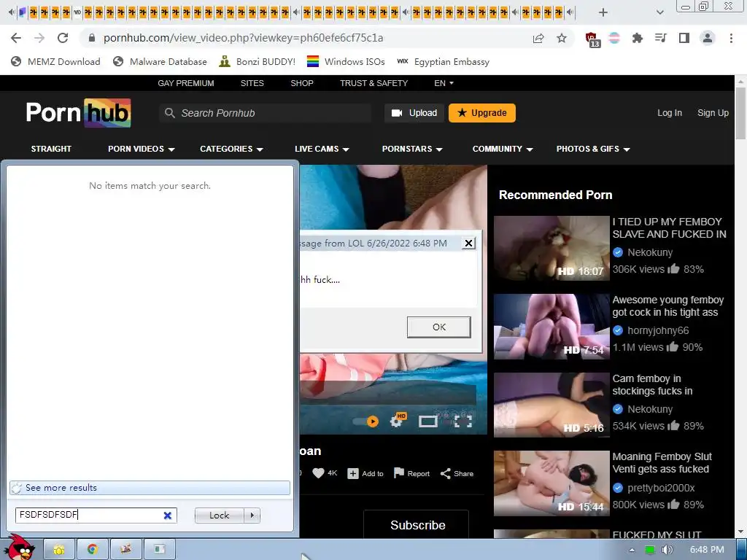Click the Lock button in Start menu
Screen dimensions: 747x560
(x=219, y=516)
